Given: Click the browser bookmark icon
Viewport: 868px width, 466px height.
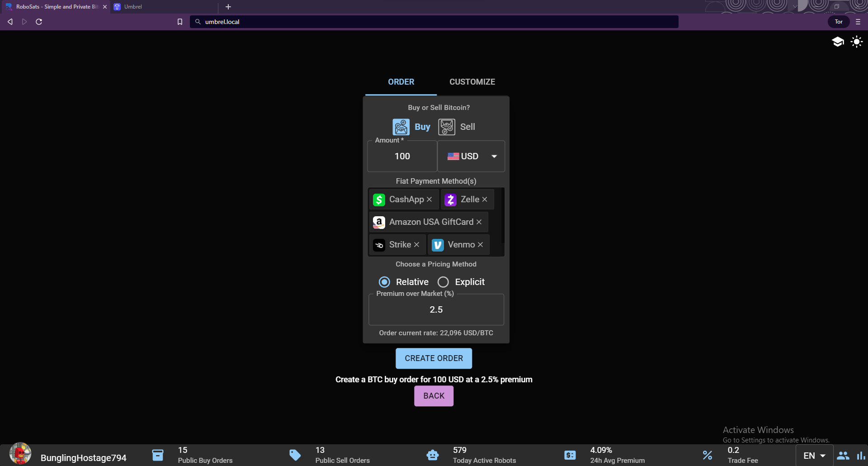Looking at the screenshot, I should point(180,22).
